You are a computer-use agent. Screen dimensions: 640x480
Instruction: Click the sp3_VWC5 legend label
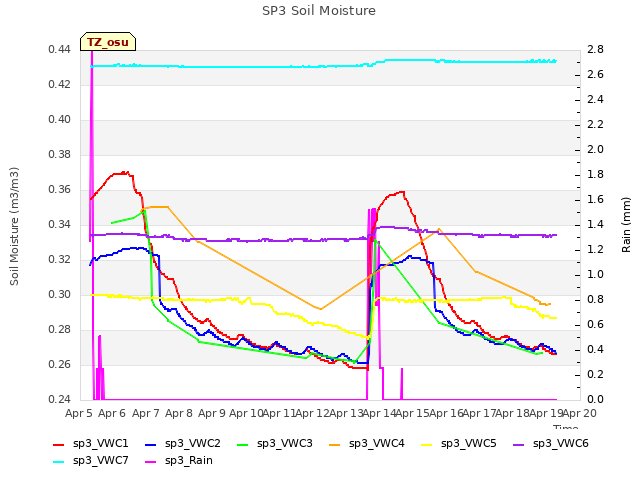[469, 443]
